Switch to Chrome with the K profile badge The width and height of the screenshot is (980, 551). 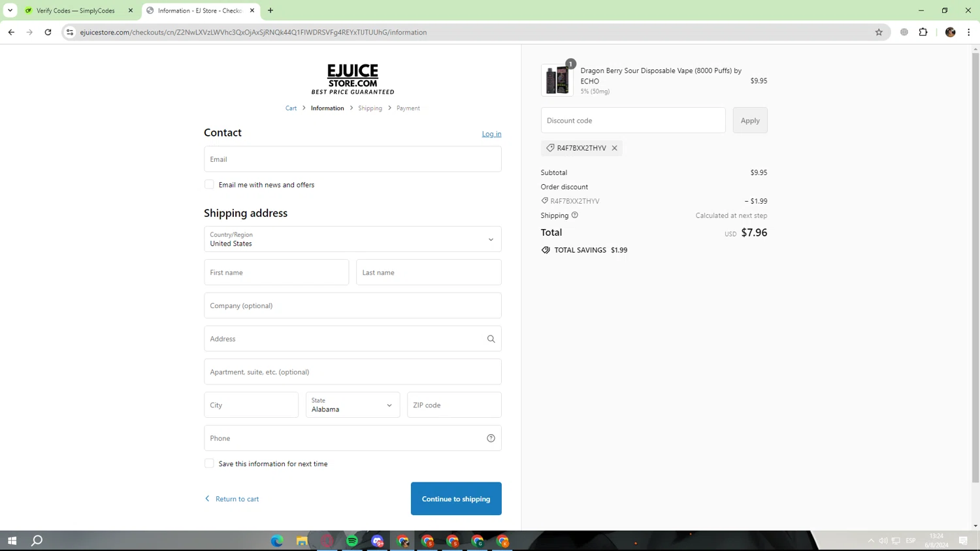pos(503,541)
